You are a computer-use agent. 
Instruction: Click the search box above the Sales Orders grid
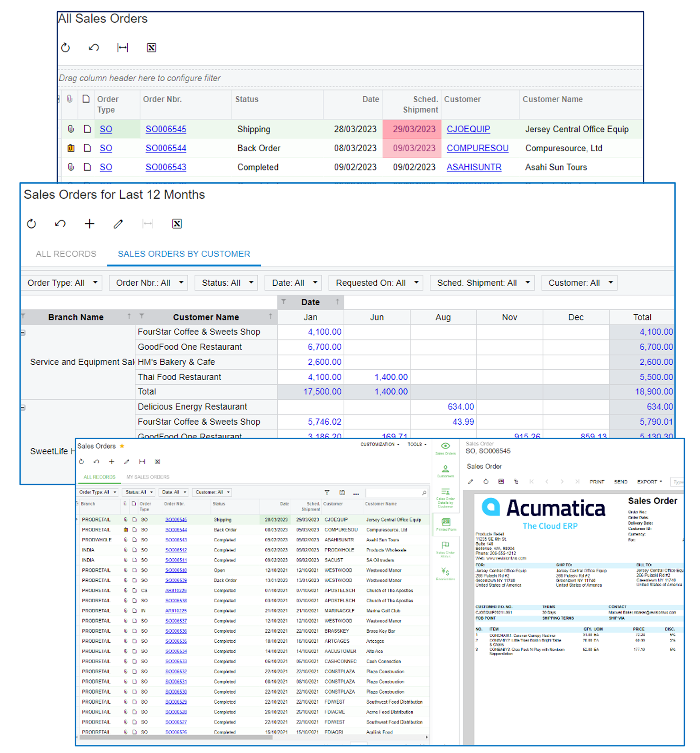point(394,493)
